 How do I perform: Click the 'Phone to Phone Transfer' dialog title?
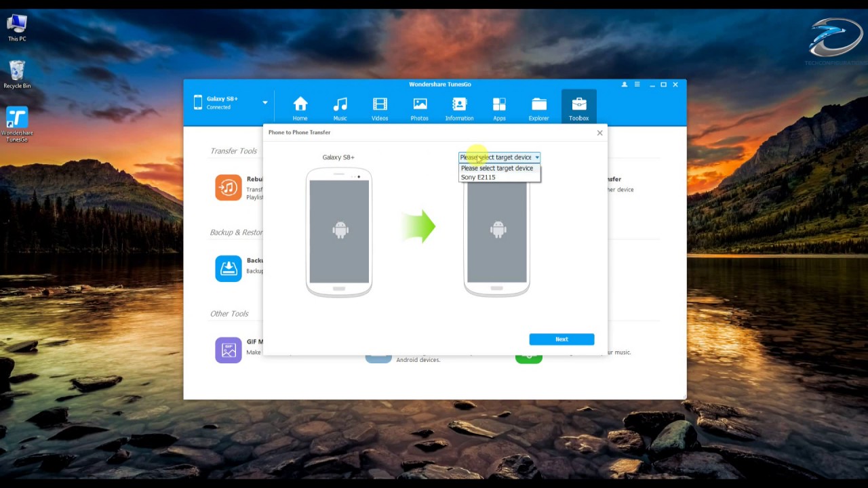(300, 132)
